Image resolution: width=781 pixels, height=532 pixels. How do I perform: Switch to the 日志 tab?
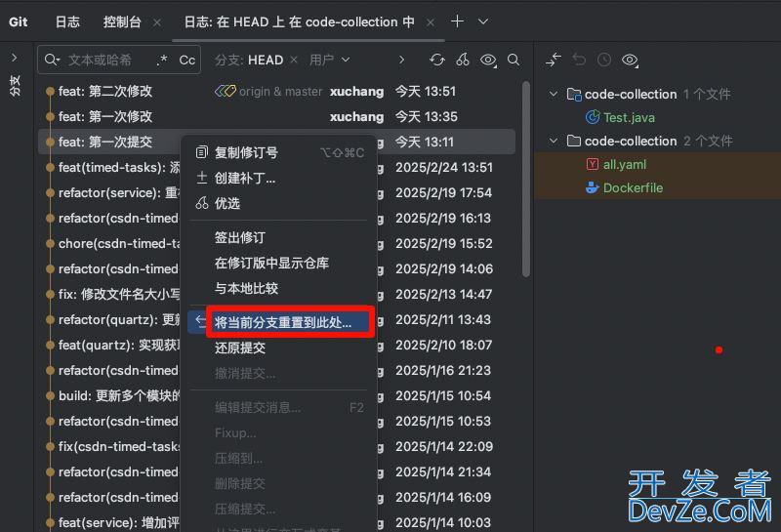coord(67,21)
